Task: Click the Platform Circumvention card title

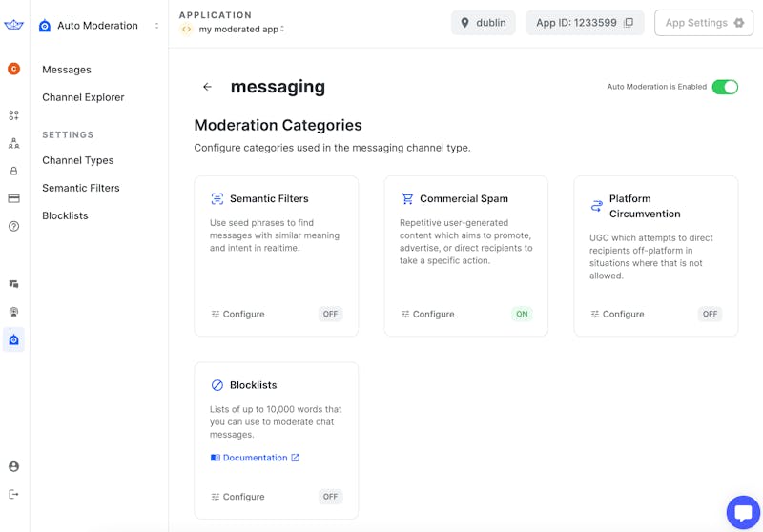Action: tap(645, 206)
